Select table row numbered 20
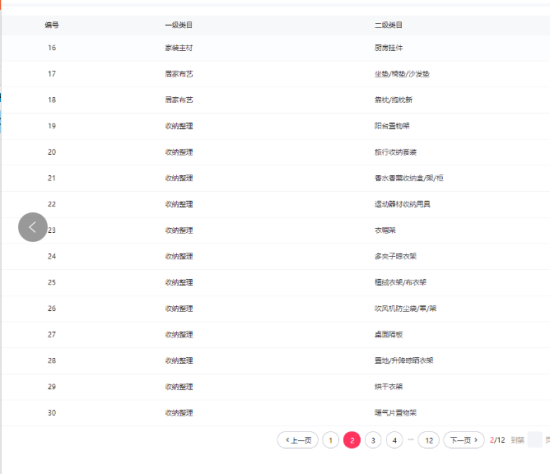Image resolution: width=550 pixels, height=474 pixels. coord(276,152)
